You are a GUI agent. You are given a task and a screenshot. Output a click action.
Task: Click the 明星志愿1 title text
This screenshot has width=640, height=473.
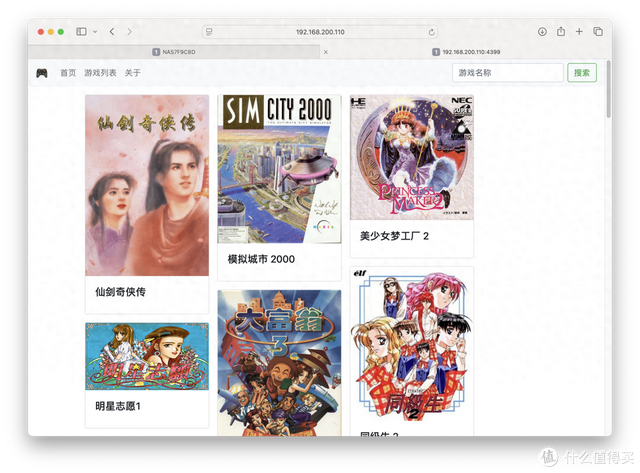click(118, 406)
